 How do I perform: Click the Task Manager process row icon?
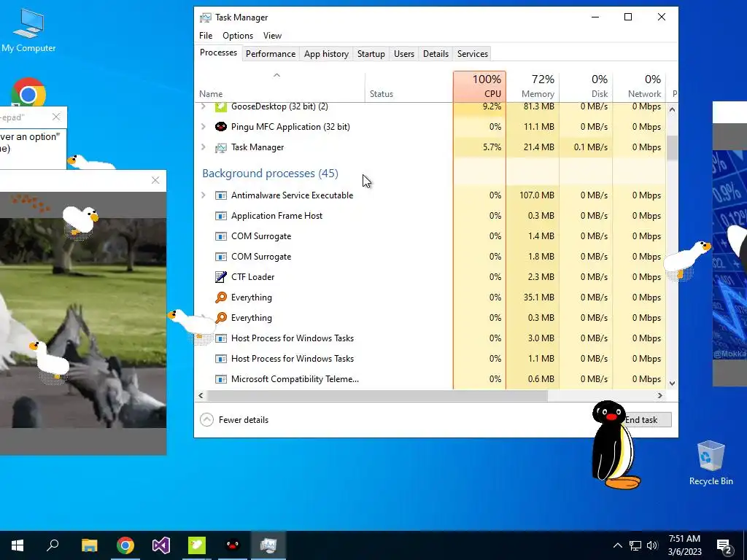(x=220, y=147)
